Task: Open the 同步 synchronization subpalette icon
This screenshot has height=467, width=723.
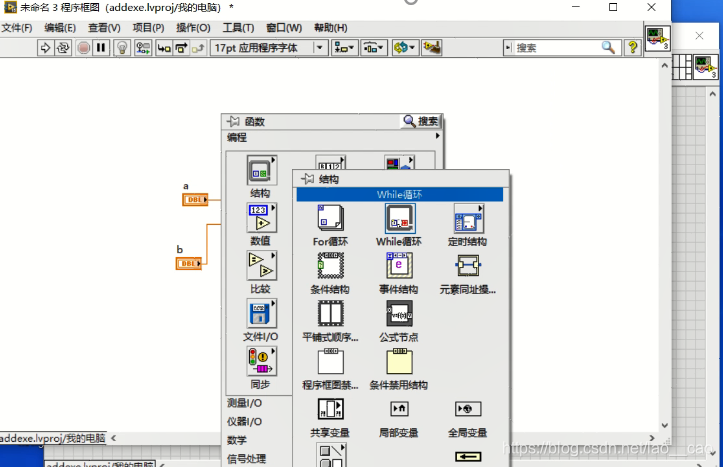Action: pyautogui.click(x=261, y=361)
